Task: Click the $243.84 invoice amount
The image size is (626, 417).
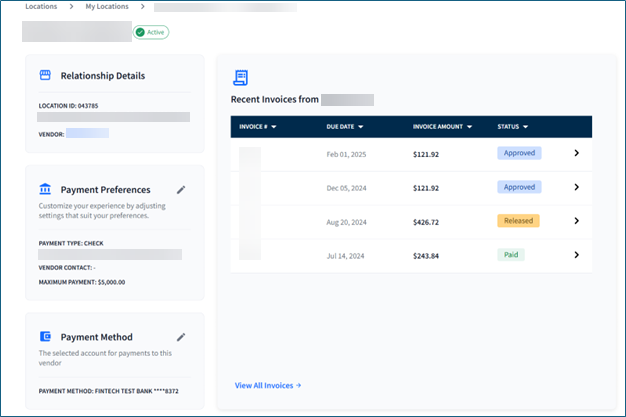Action: click(426, 256)
